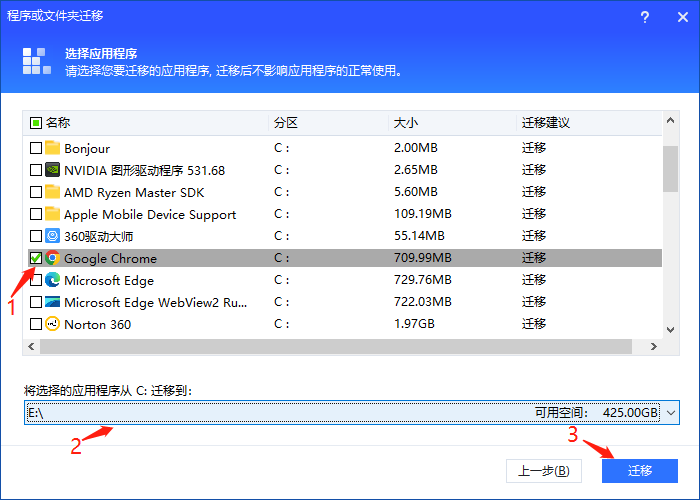Screen dimensions: 700x500
Task: Select the Apple Mobile Device Support name
Action: click(150, 215)
